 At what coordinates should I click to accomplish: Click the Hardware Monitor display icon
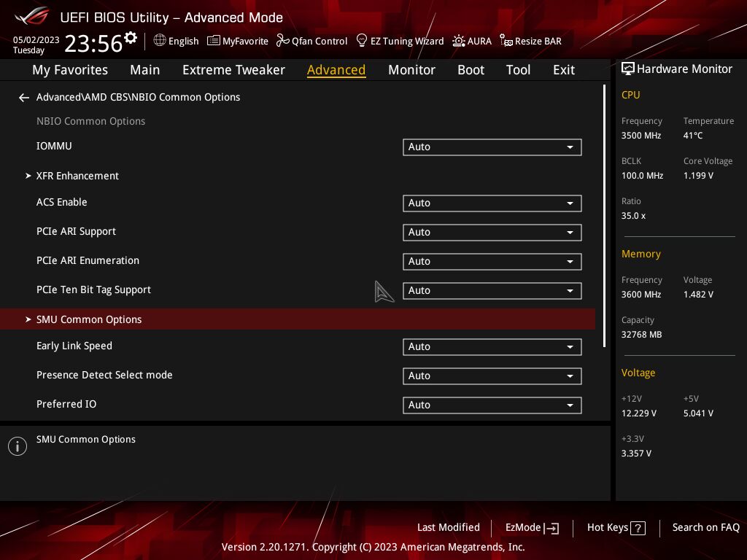click(x=628, y=69)
